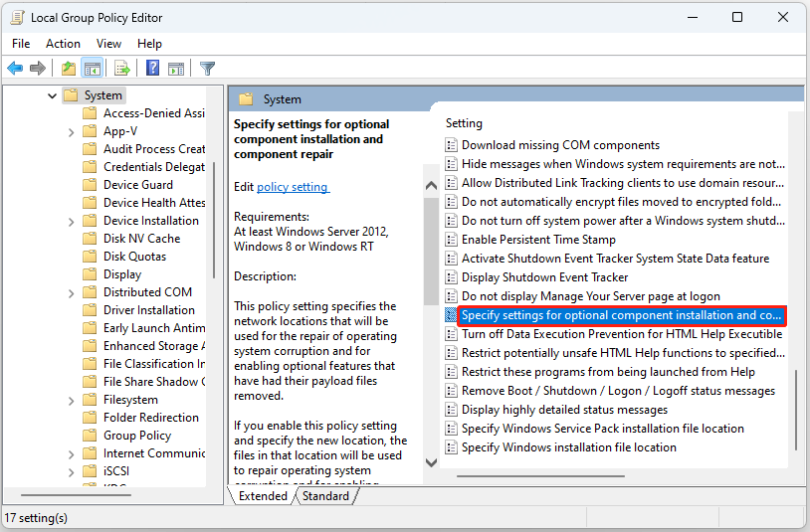
Task: Select Specify Windows Service Pack installation file location
Action: point(603,429)
